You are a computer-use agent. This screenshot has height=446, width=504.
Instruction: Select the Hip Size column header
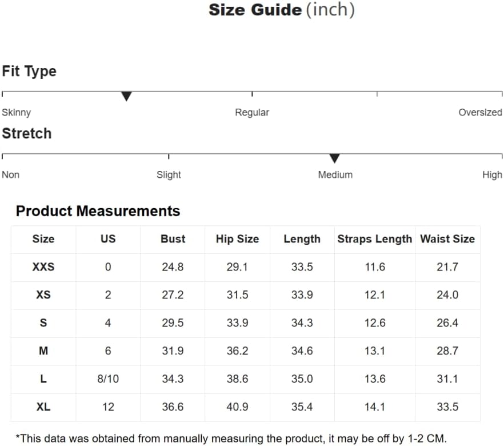coord(238,239)
